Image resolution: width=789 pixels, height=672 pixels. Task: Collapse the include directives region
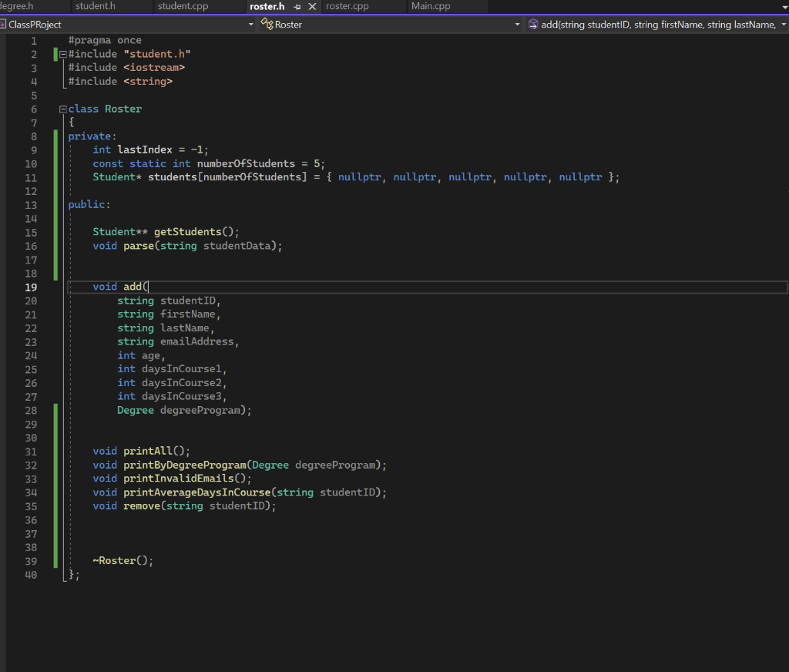62,52
